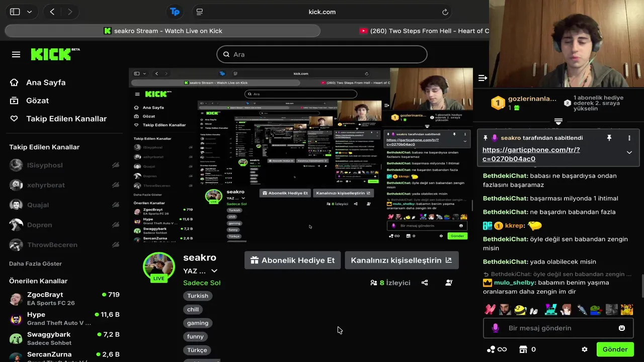Click mulo_shelby username in chat
The width and height of the screenshot is (644, 362).
click(515, 283)
